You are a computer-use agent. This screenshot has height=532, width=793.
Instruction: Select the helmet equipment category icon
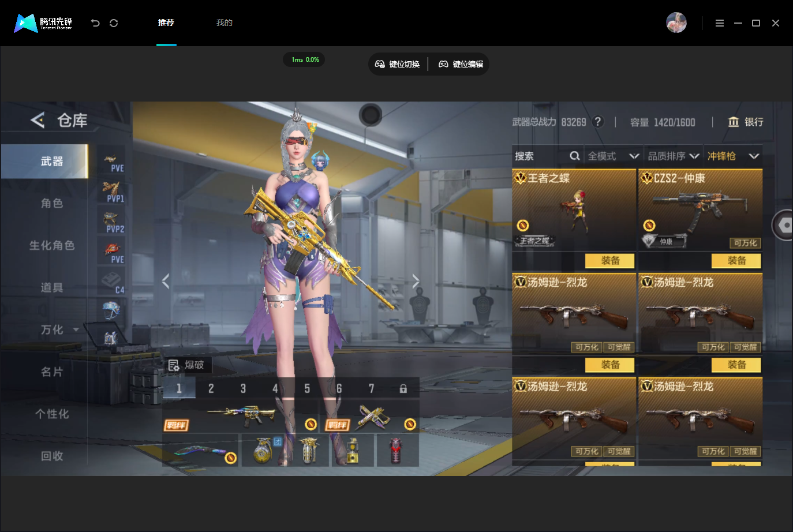111,310
